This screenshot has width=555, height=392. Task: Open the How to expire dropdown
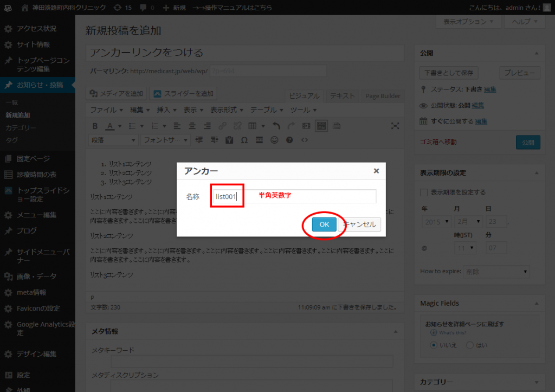click(x=496, y=272)
